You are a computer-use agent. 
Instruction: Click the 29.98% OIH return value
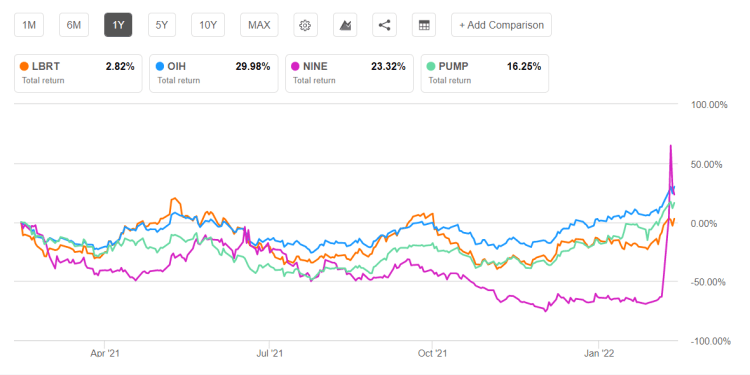[253, 66]
